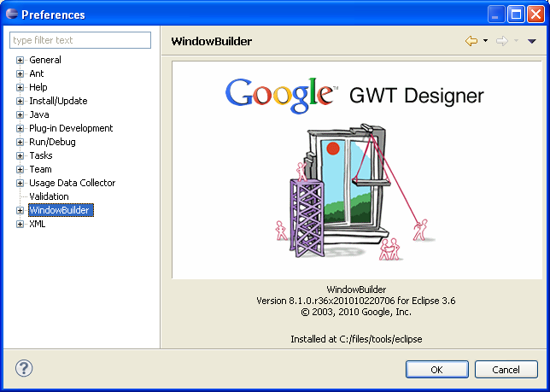Click the forward navigation arrow

502,41
